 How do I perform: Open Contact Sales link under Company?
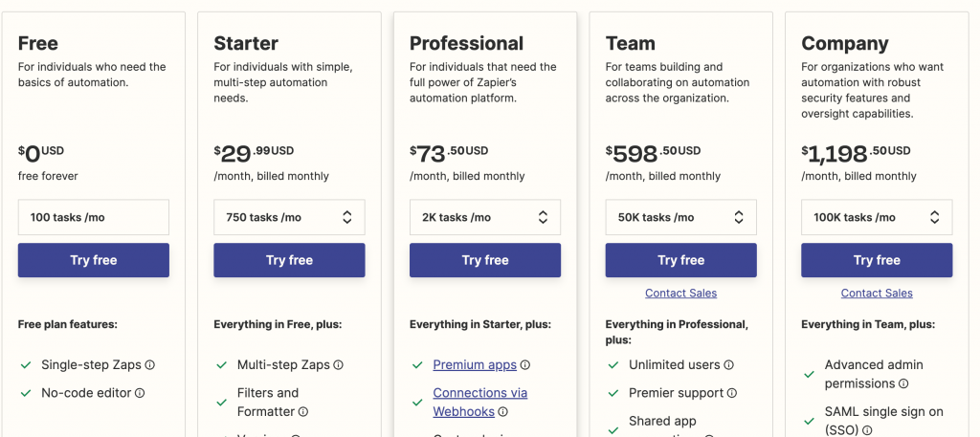(877, 294)
